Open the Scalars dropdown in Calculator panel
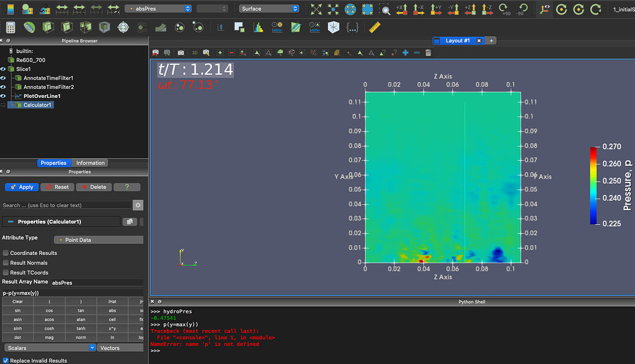This screenshot has height=364, width=635. [49, 347]
